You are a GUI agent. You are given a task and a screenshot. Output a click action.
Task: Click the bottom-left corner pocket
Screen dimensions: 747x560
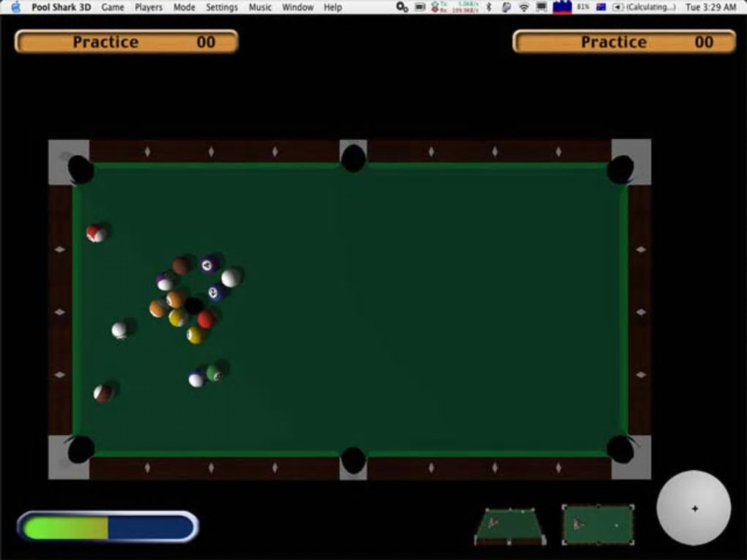[81, 449]
